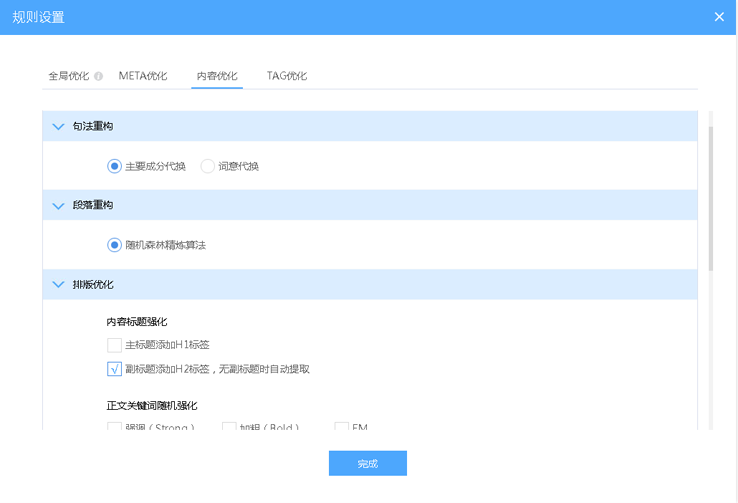This screenshot has height=503, width=738.
Task: Switch to the 全局优化 tab
Action: click(69, 76)
